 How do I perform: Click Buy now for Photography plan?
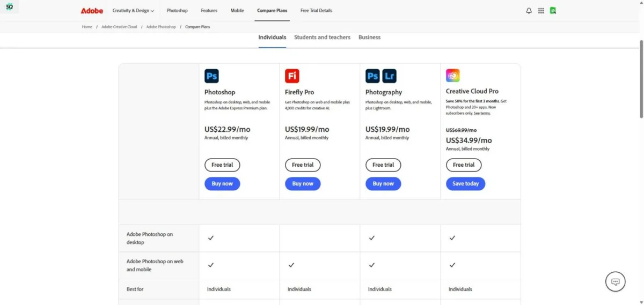click(383, 184)
